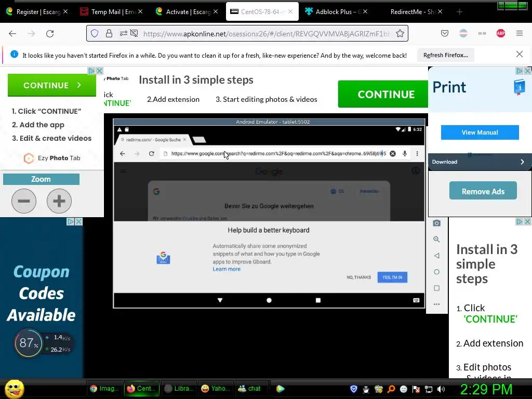Click the 87% network speed widget

[x=43, y=343]
